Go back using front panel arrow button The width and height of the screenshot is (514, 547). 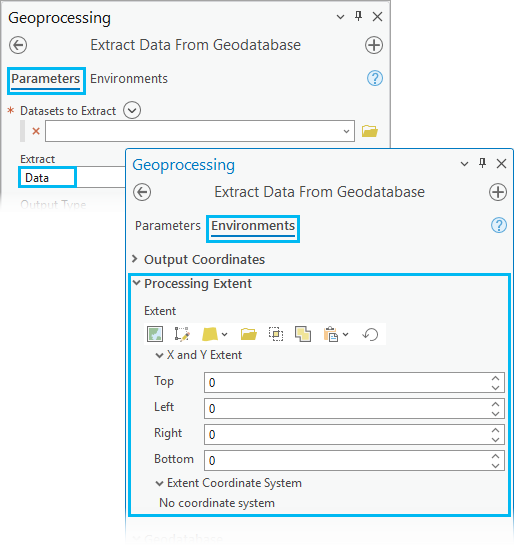pos(142,192)
